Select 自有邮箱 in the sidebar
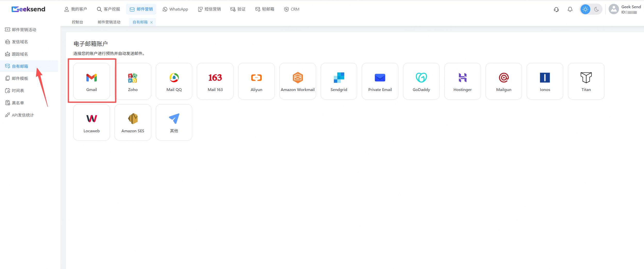Image resolution: width=644 pixels, height=269 pixels. coord(29,66)
